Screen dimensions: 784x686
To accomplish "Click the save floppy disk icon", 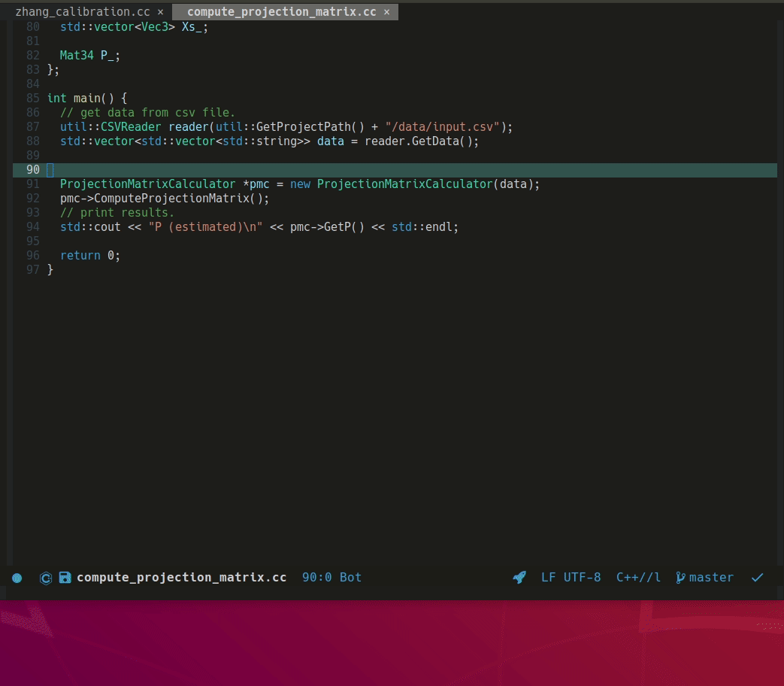I will [65, 578].
